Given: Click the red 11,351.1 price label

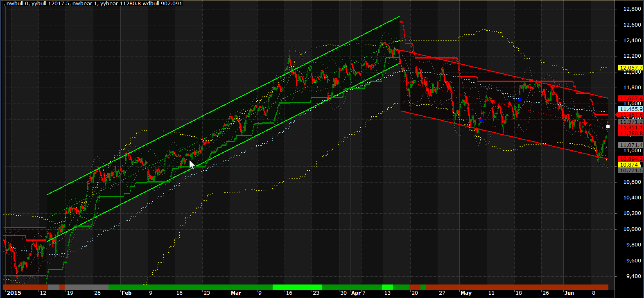Looking at the screenshot, I should [630, 128].
